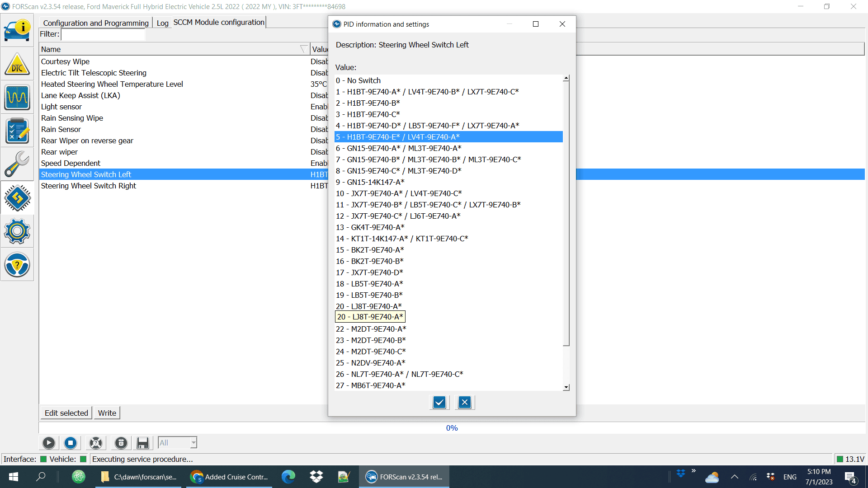This screenshot has width=868, height=488.
Task: Click the lifebuoy restore icon in bottom toolbar
Action: coord(96,443)
